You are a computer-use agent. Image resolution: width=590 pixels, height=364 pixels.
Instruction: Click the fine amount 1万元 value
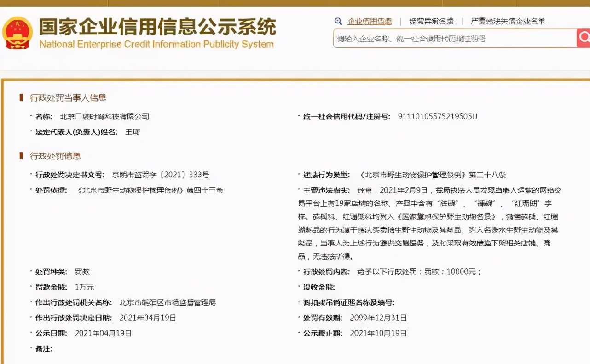click(x=84, y=287)
